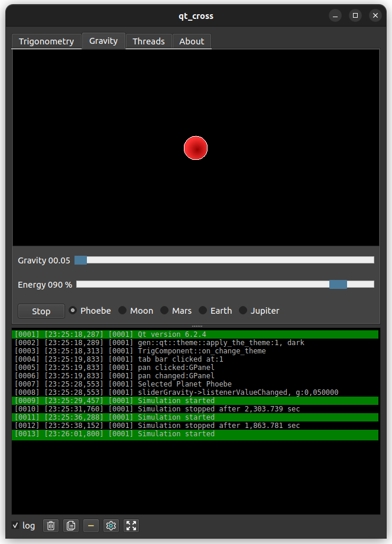Maximize the qt_cross window
Viewport: 392px width, 544px height.
pos(355,16)
